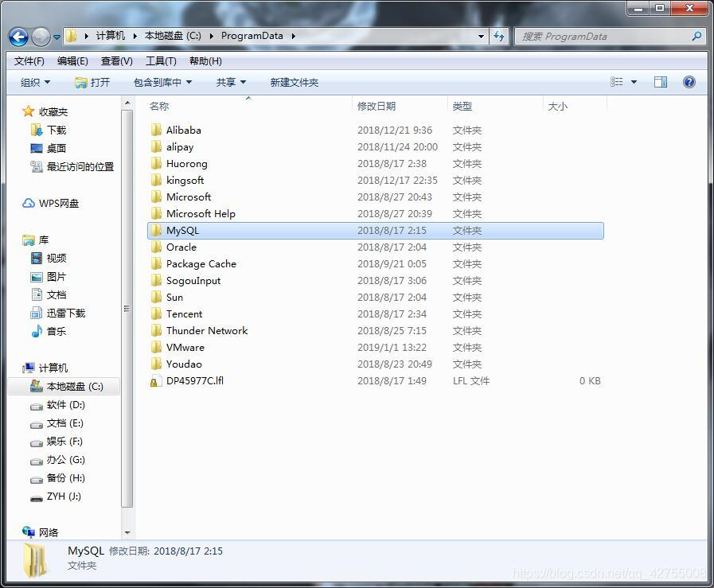The height and width of the screenshot is (588, 714).
Task: Toggle the preview pane icon
Action: (x=661, y=82)
